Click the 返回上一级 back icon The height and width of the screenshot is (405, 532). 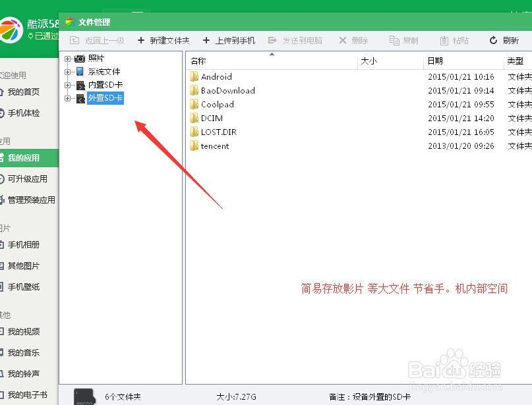pyautogui.click(x=74, y=40)
